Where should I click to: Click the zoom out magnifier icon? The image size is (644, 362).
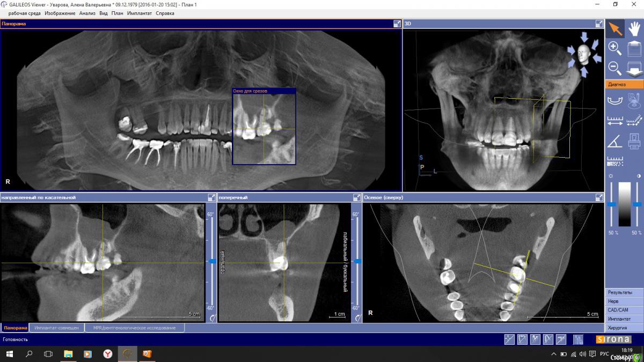(x=615, y=68)
